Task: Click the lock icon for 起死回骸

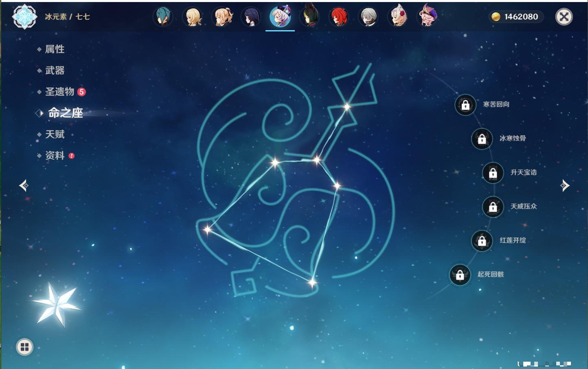Action: click(x=460, y=275)
